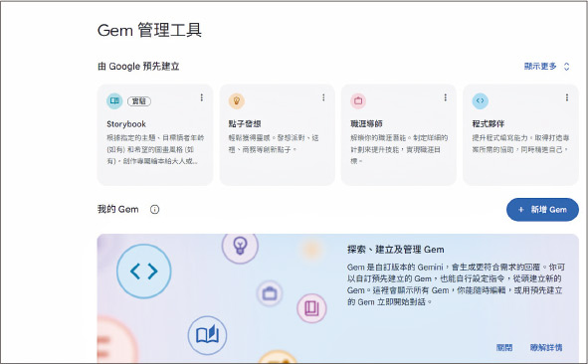Open the Storybook card's three-dot menu

click(x=202, y=97)
